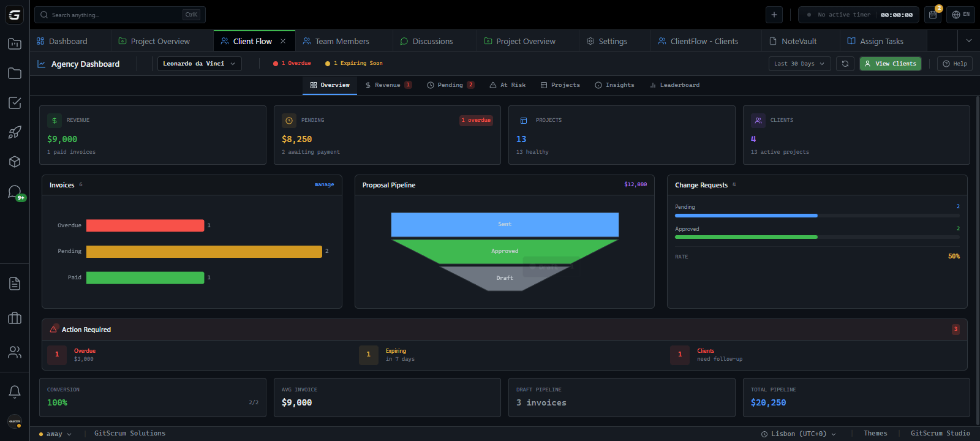The image size is (980, 441).
Task: Select the Leaderboard sub-tab
Action: tap(674, 85)
